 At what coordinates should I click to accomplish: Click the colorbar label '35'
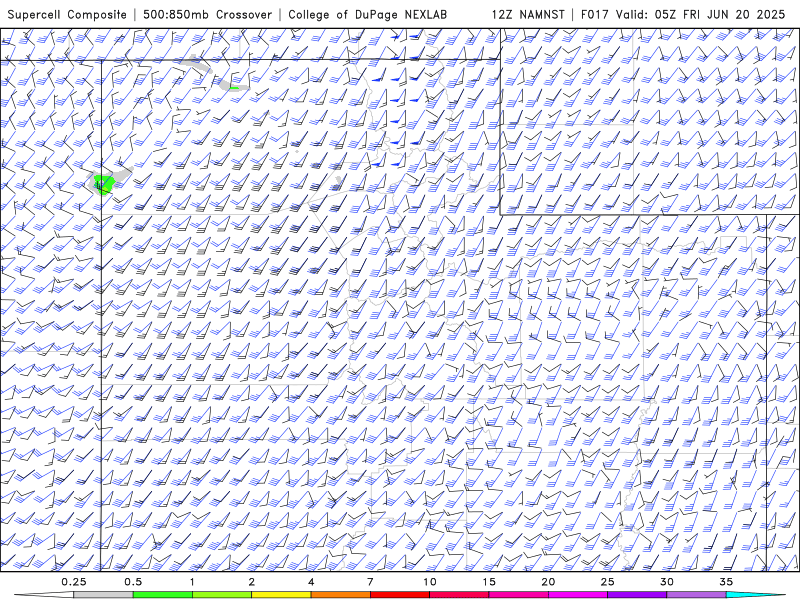pyautogui.click(x=726, y=582)
